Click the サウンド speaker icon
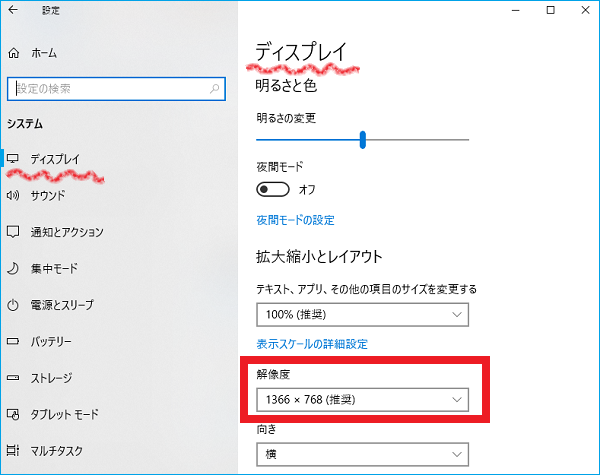Screen dimensions: 600x475 13,196
